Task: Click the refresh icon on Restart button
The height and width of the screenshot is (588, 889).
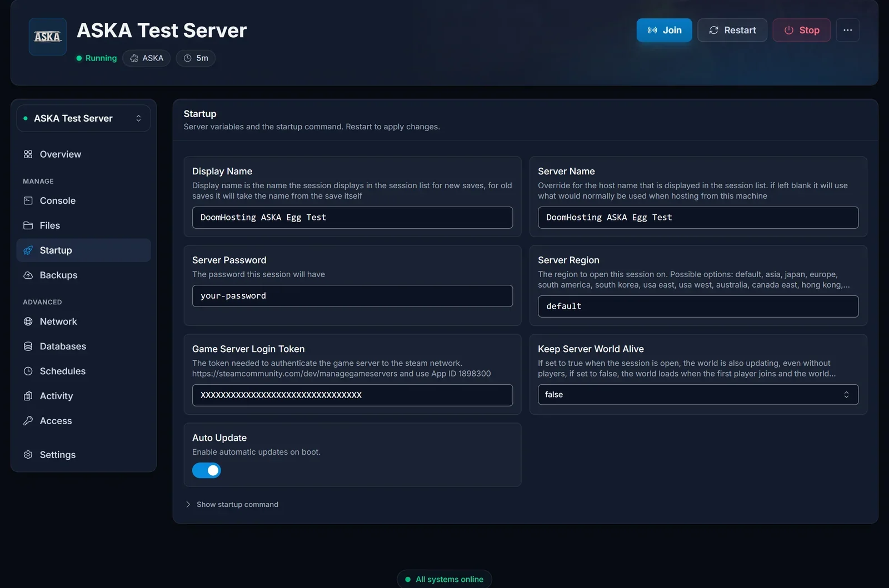Action: pos(714,30)
